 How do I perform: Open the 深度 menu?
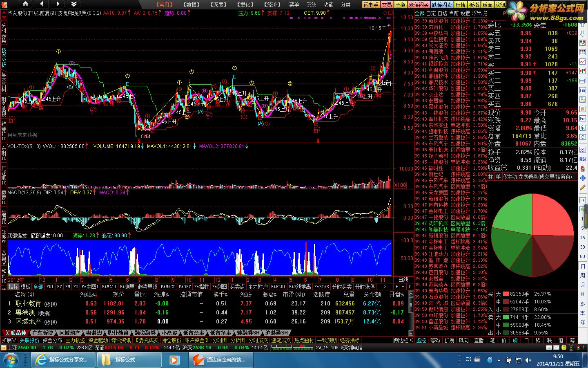tap(218, 4)
